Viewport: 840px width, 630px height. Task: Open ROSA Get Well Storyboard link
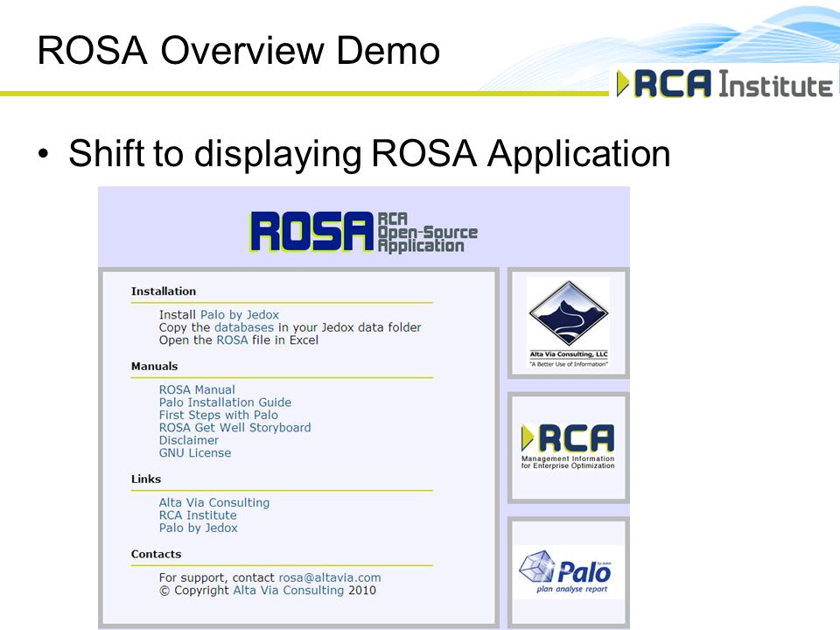pos(234,428)
